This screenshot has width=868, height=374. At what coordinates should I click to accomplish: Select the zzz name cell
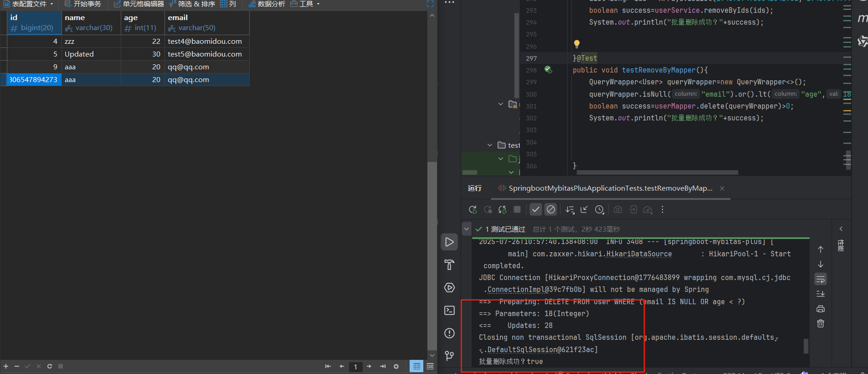[91, 42]
